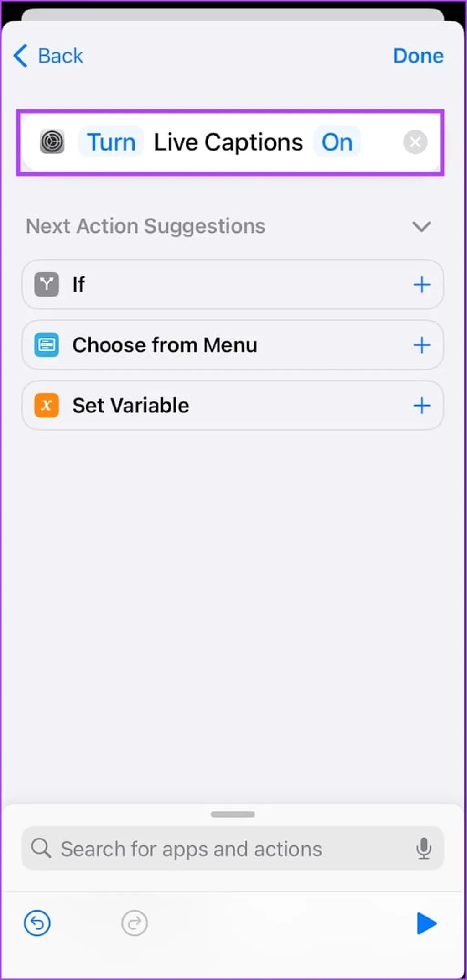Collapse Next Action Suggestions chevron
This screenshot has width=467, height=980.
coord(421,226)
